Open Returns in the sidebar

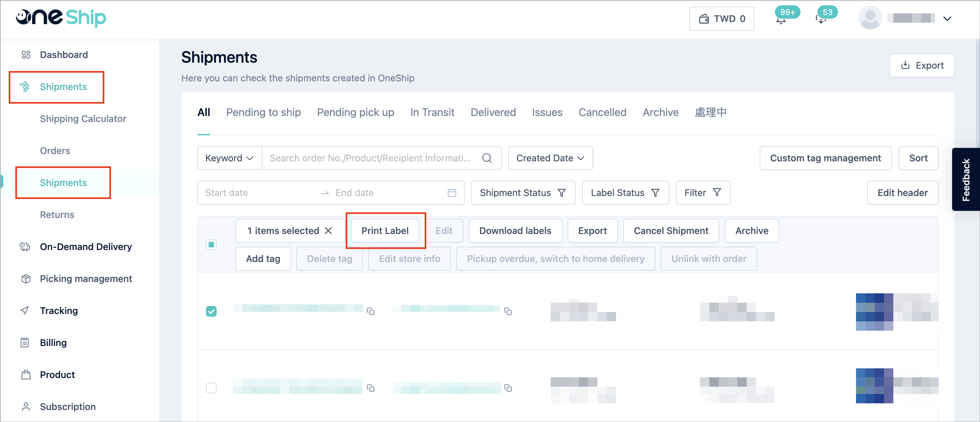[57, 215]
